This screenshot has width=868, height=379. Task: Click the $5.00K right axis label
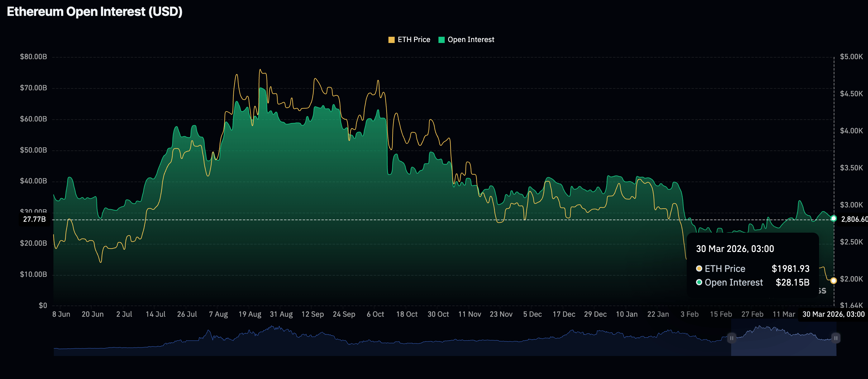pyautogui.click(x=851, y=57)
